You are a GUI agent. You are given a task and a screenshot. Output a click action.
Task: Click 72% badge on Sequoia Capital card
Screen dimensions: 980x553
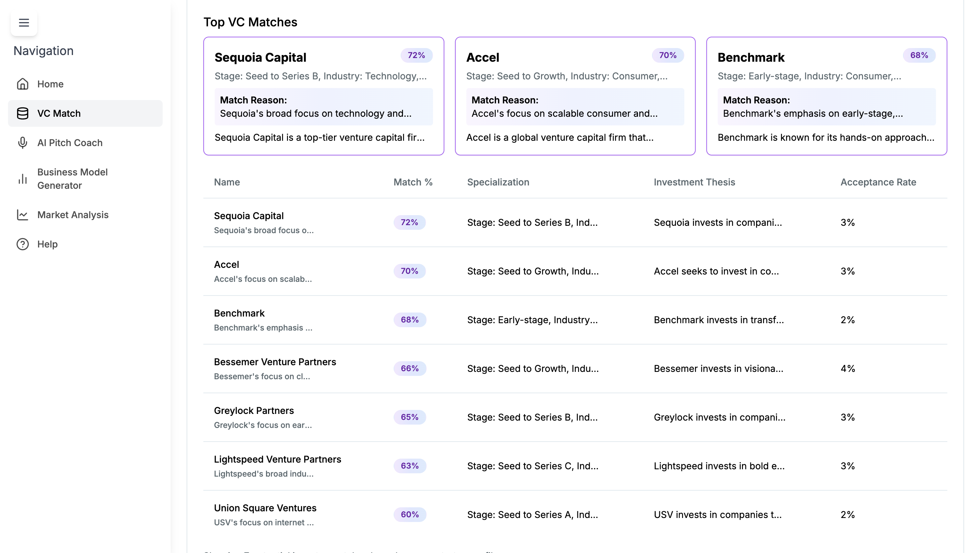pyautogui.click(x=416, y=55)
